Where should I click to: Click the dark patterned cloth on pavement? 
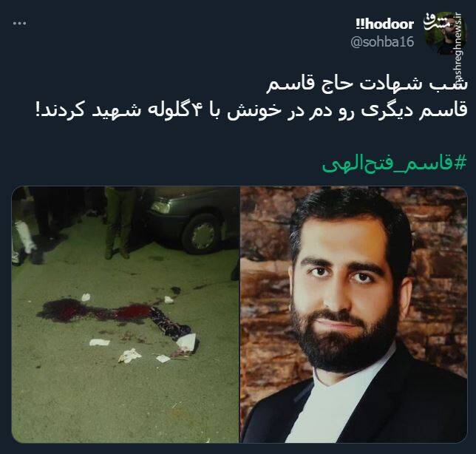click(x=170, y=323)
